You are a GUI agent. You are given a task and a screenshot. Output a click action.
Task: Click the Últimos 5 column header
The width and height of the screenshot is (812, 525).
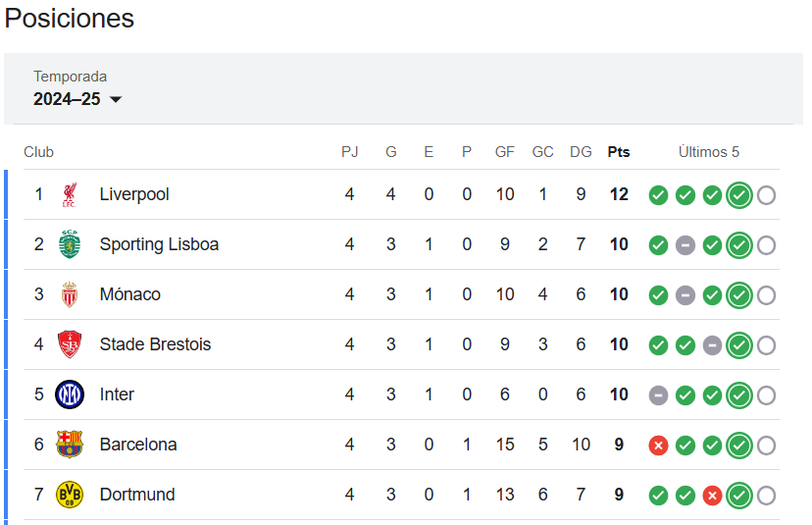[x=708, y=152]
